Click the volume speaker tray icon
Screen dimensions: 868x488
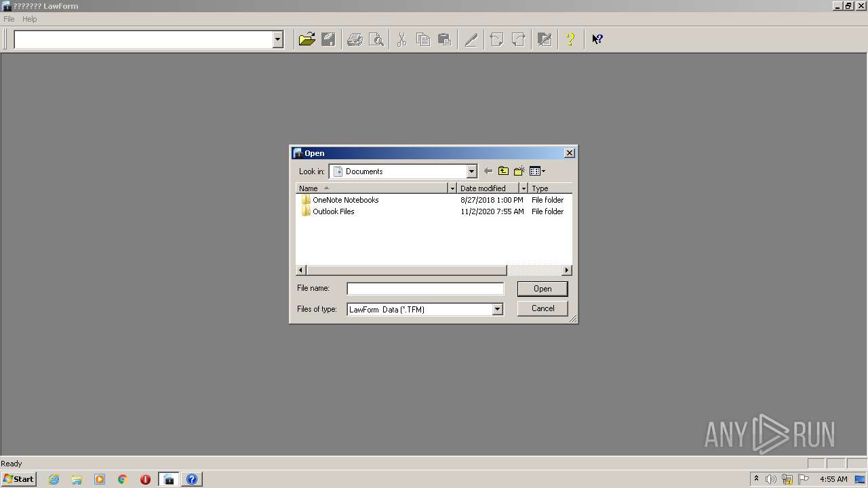click(771, 479)
